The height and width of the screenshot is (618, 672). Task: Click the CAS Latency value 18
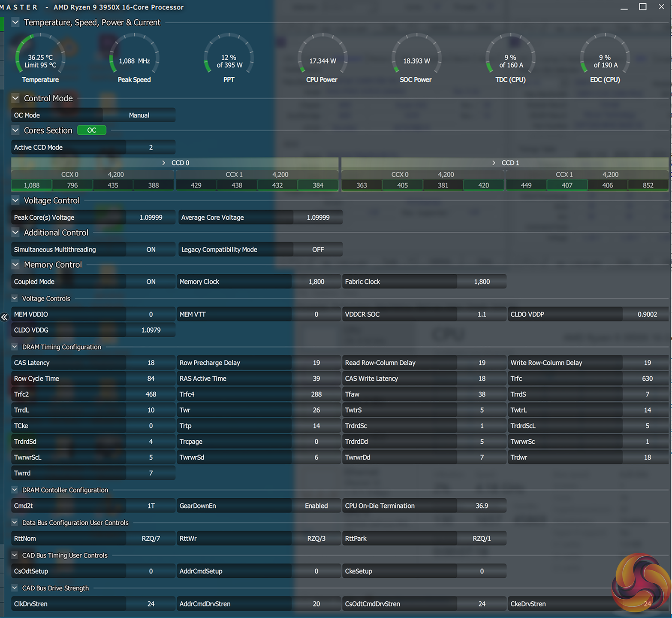click(151, 363)
